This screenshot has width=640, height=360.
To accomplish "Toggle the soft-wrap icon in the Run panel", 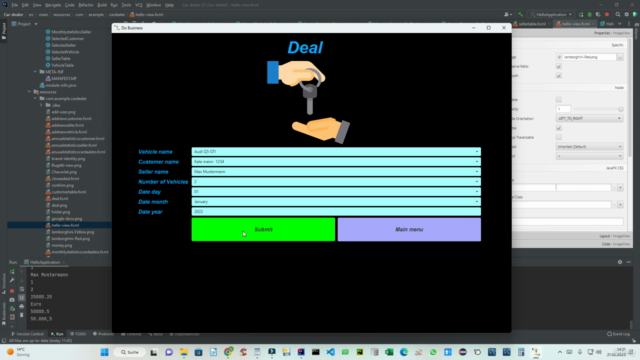I will [x=22, y=289].
